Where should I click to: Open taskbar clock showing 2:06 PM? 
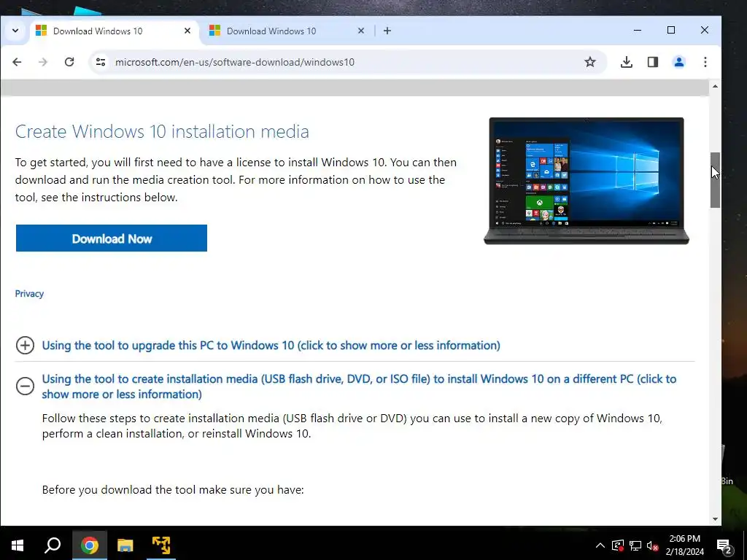tap(684, 545)
